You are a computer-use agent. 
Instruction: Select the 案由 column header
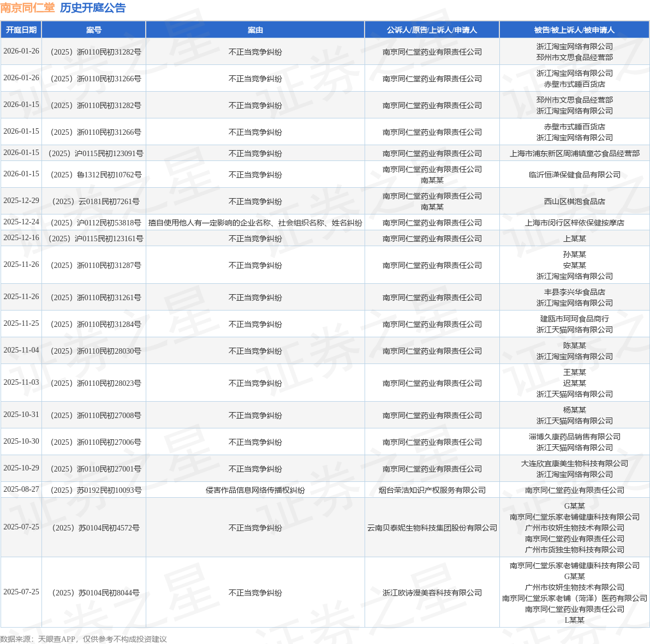pos(255,30)
